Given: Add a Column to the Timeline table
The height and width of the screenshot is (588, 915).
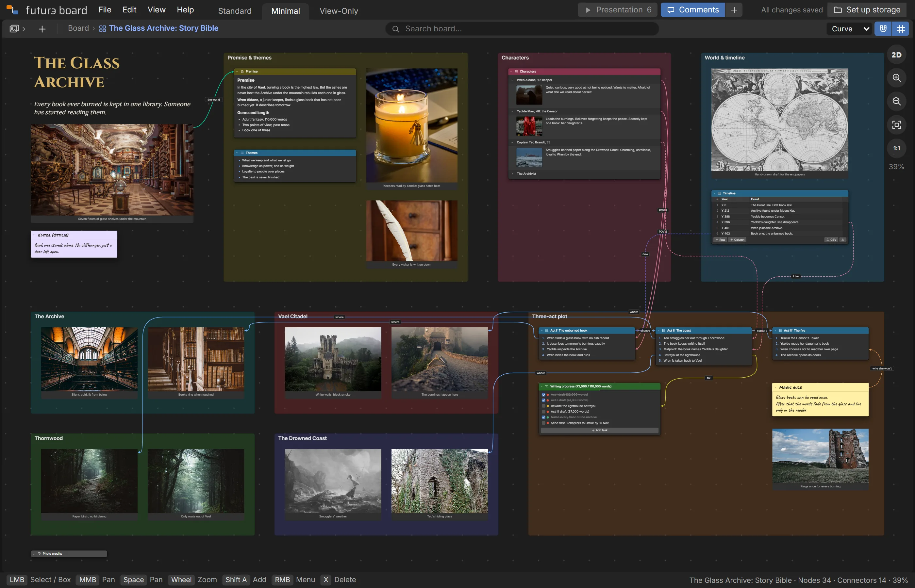Looking at the screenshot, I should point(738,240).
